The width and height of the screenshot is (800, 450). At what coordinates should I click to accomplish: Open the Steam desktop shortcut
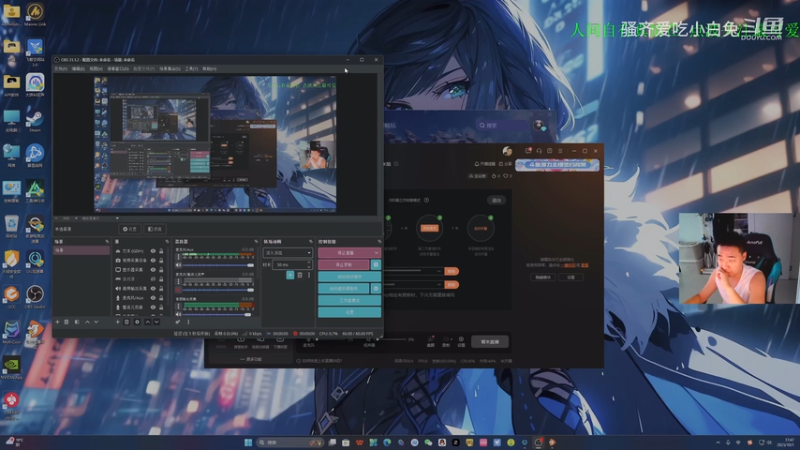pyautogui.click(x=35, y=121)
